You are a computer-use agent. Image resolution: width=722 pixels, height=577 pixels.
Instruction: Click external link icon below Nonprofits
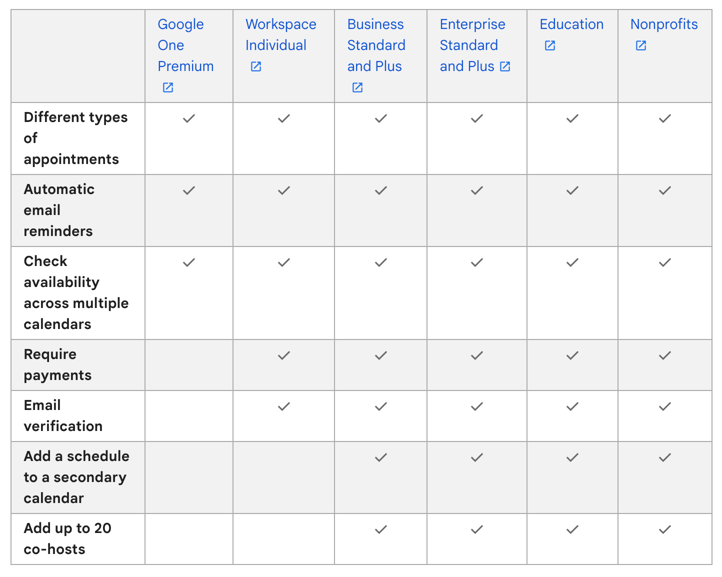point(641,46)
